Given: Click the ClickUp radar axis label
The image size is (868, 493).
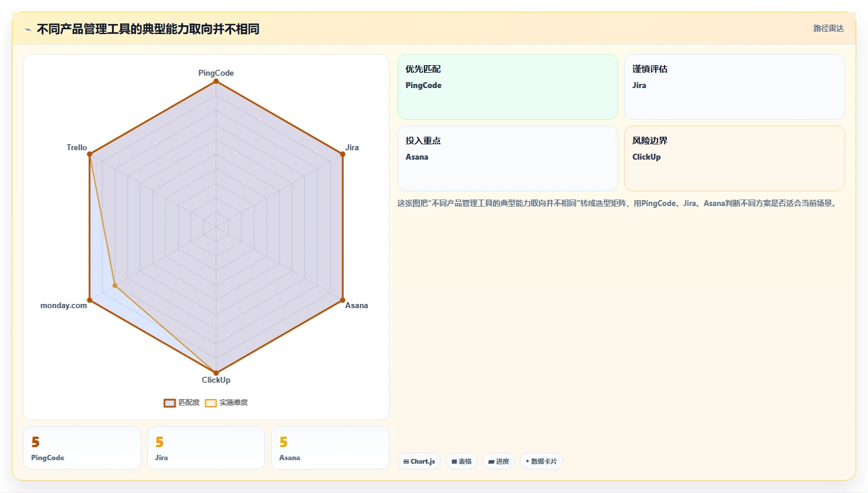Looking at the screenshot, I should click(x=216, y=380).
